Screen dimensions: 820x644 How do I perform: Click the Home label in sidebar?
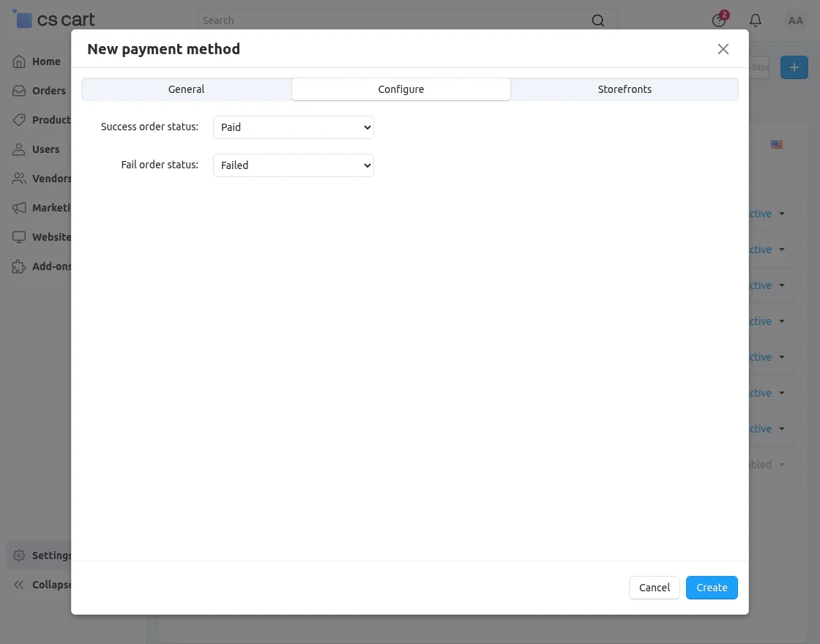point(46,61)
